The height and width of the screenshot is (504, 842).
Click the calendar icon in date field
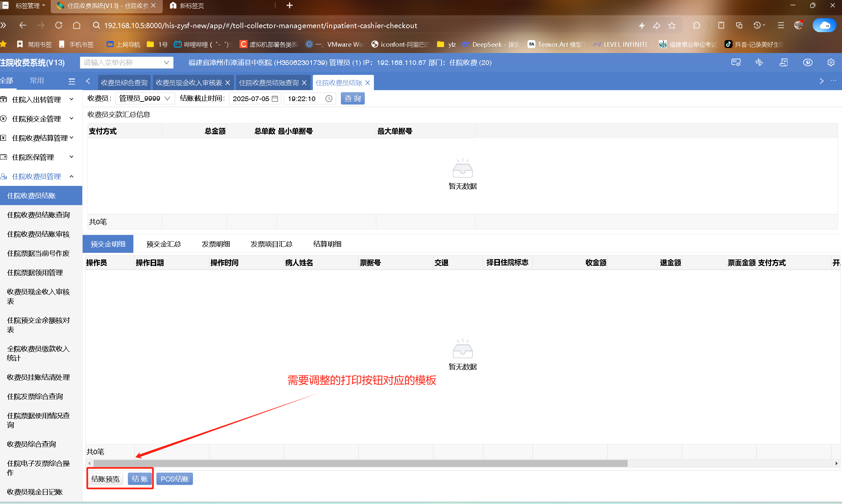275,98
